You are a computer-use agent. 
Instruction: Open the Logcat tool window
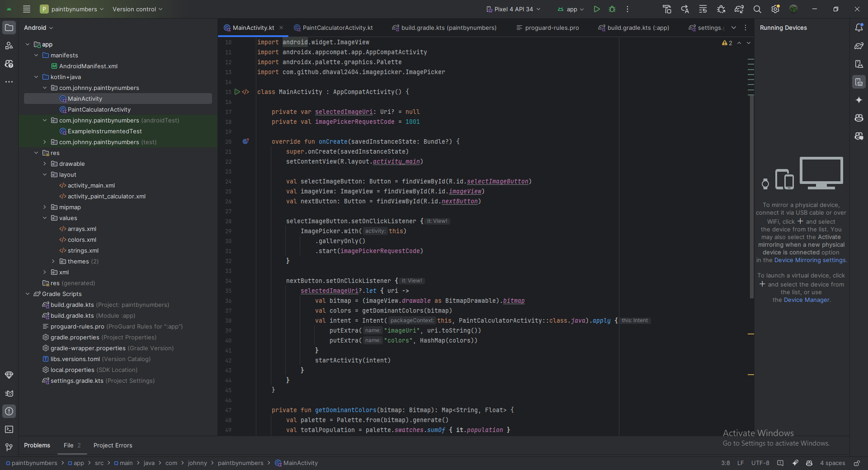point(9,393)
